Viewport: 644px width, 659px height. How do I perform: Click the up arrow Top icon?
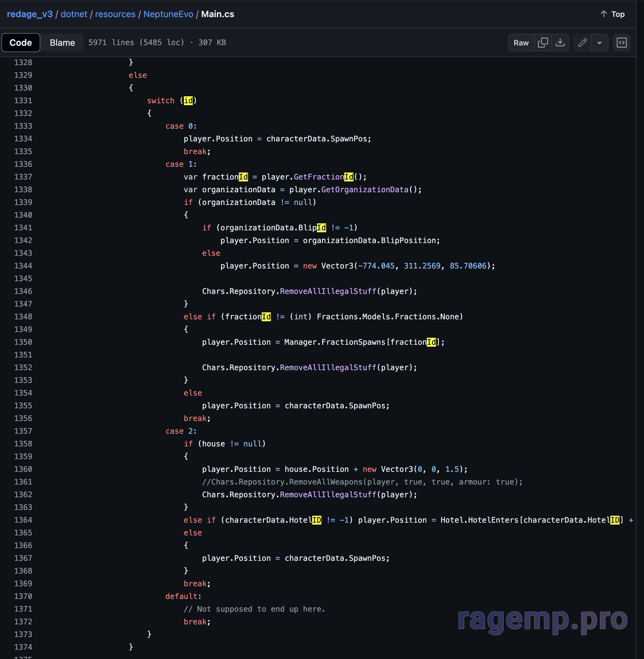[x=604, y=14]
